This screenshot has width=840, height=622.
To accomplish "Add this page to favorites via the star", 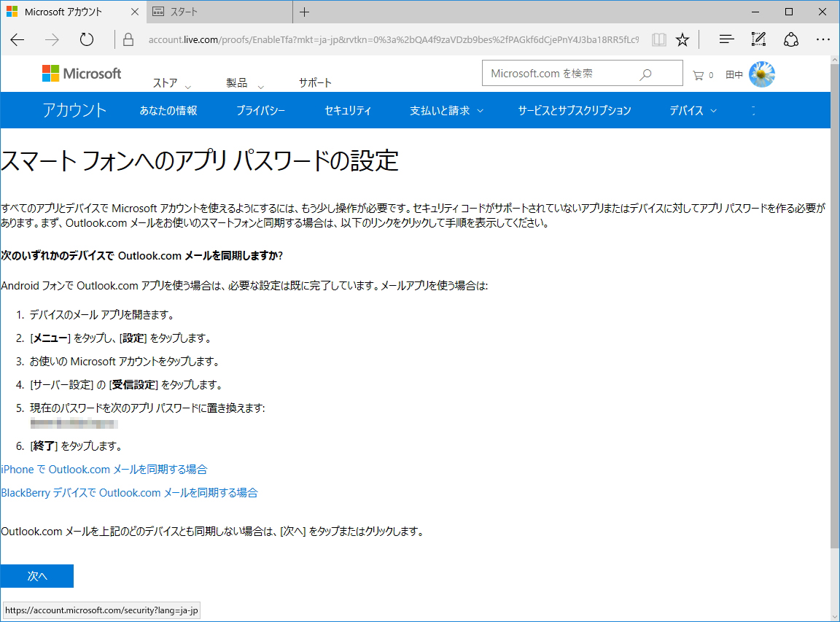I will 682,40.
